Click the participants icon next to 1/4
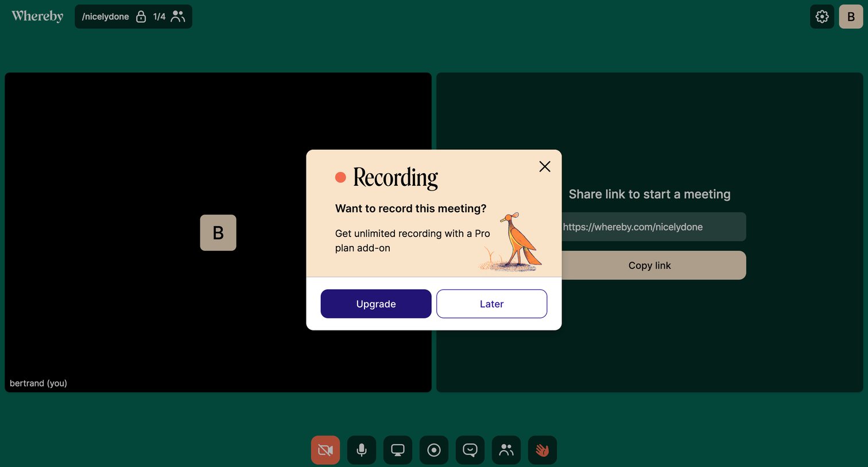 [178, 17]
